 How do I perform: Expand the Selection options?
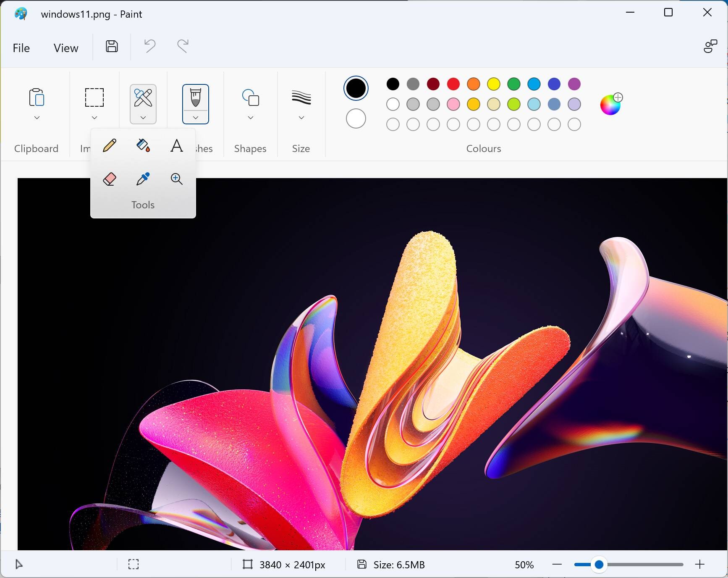point(94,118)
